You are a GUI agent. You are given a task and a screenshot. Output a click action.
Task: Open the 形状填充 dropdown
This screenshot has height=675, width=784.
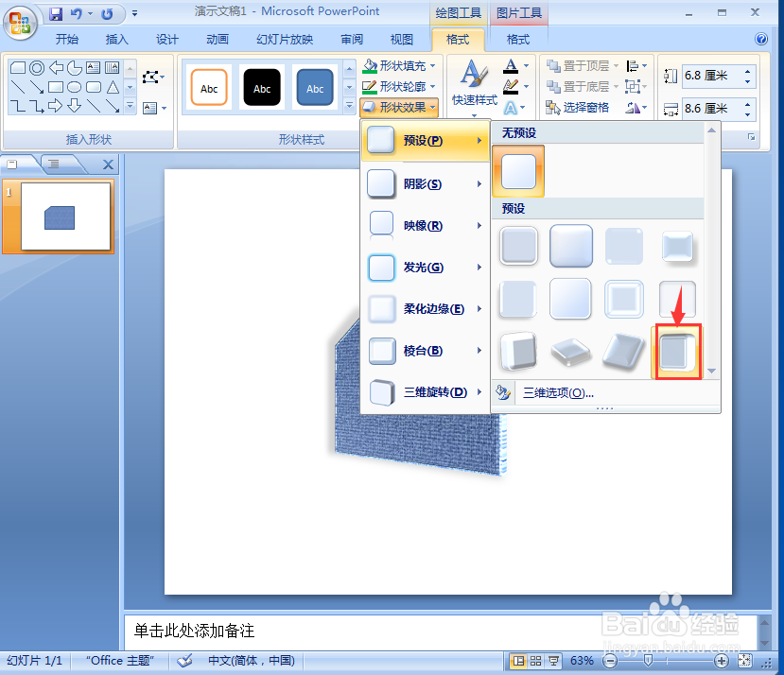click(399, 65)
